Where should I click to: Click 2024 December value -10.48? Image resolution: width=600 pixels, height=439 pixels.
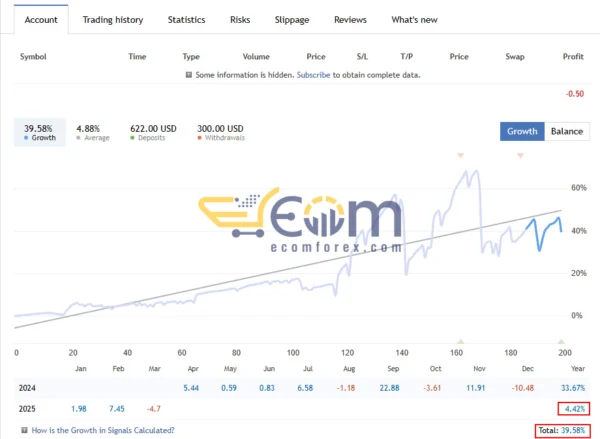click(523, 388)
